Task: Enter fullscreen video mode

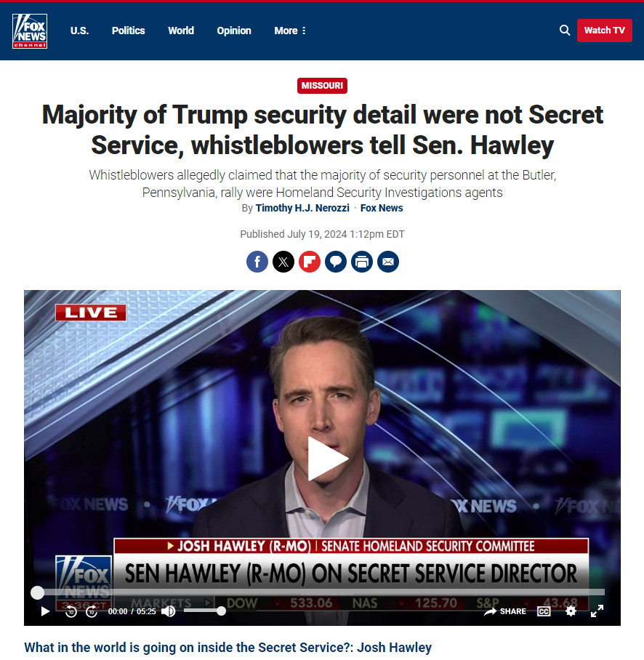Action: click(597, 611)
